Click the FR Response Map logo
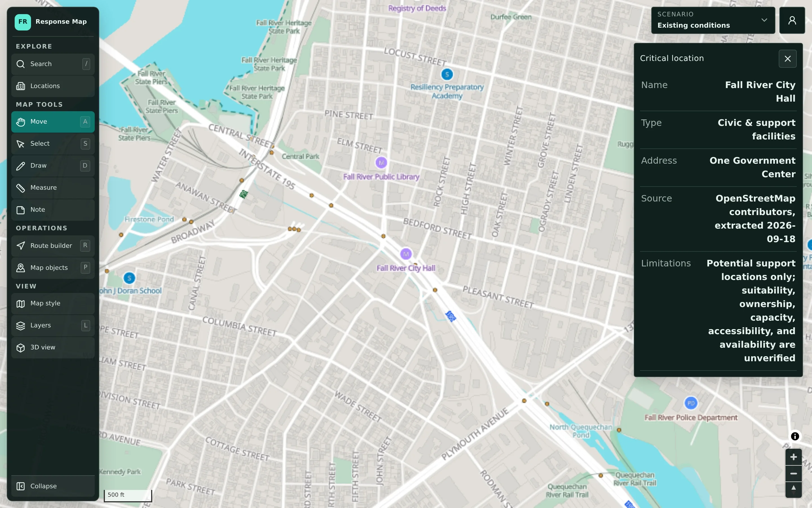812x508 pixels. coord(23,22)
